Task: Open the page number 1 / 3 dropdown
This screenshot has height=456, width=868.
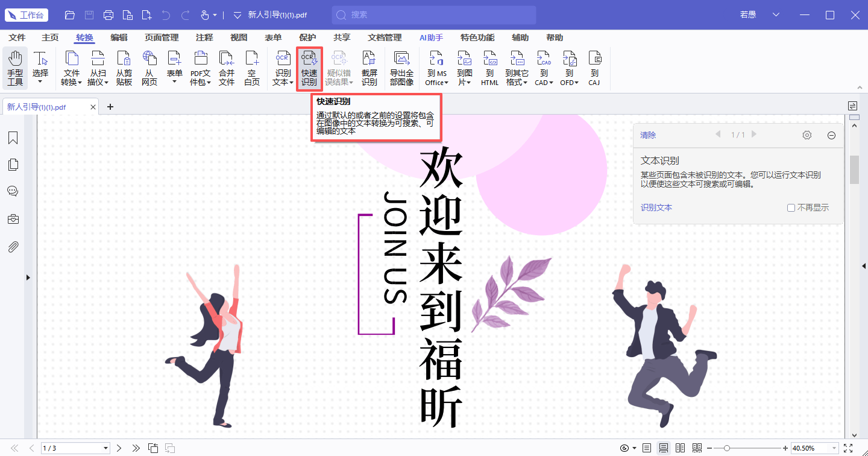Action: click(x=106, y=448)
